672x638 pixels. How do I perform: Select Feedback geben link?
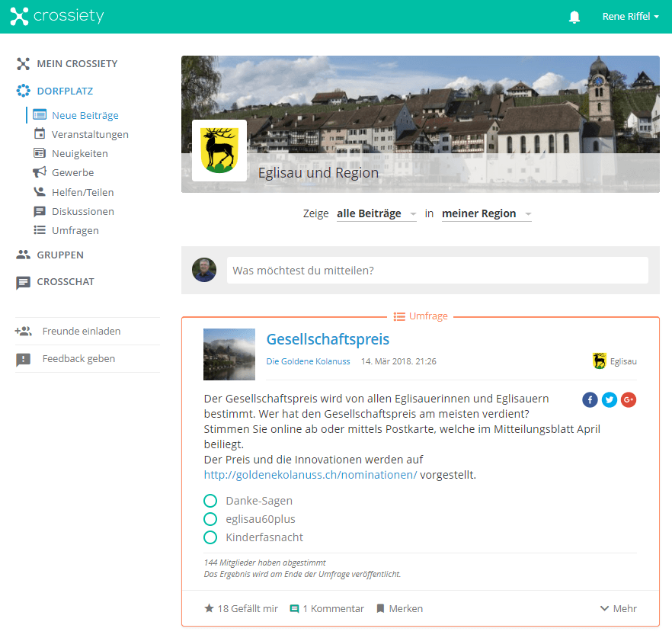point(79,358)
